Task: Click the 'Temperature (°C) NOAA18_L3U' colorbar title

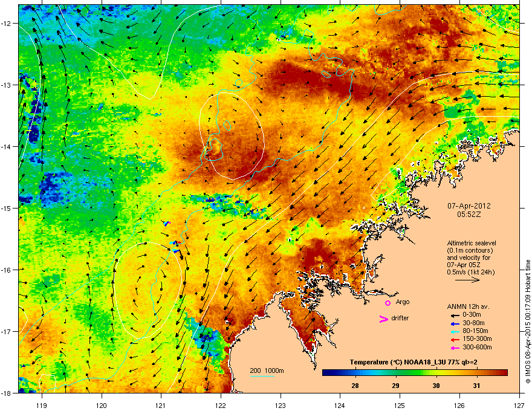Action: (x=398, y=362)
